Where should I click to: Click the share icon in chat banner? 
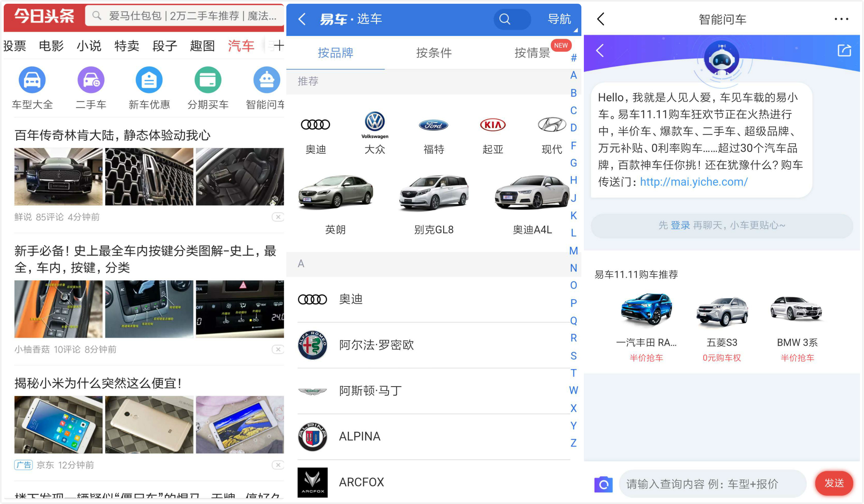844,51
